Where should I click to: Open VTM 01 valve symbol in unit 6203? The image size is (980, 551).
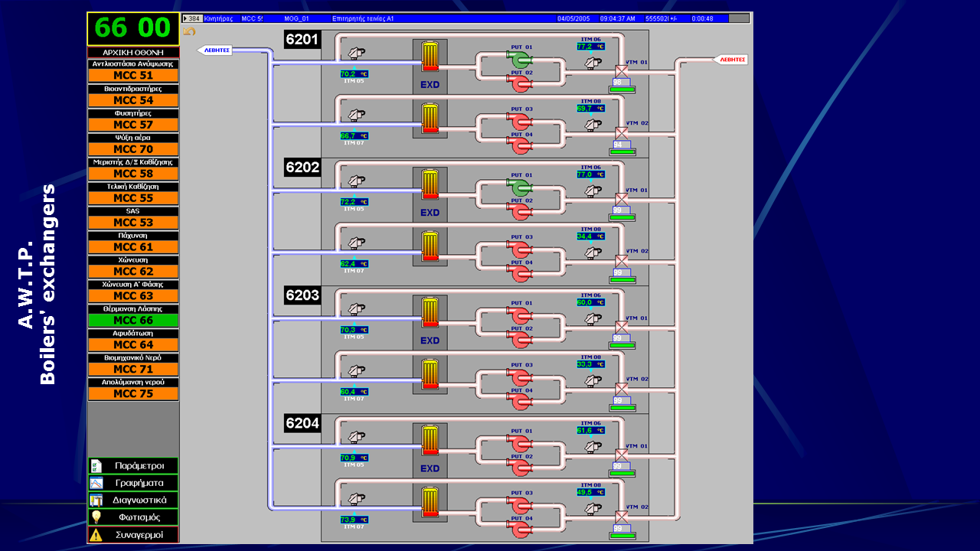(622, 328)
